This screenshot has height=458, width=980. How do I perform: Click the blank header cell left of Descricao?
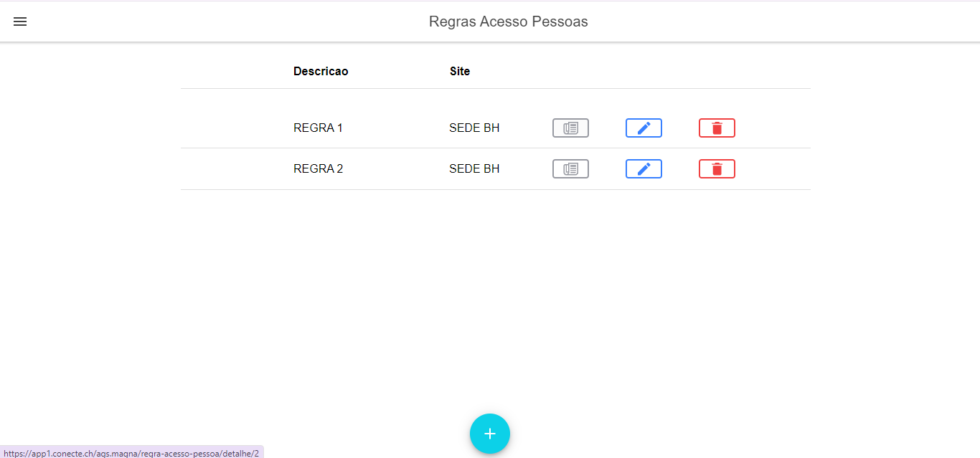coord(233,71)
